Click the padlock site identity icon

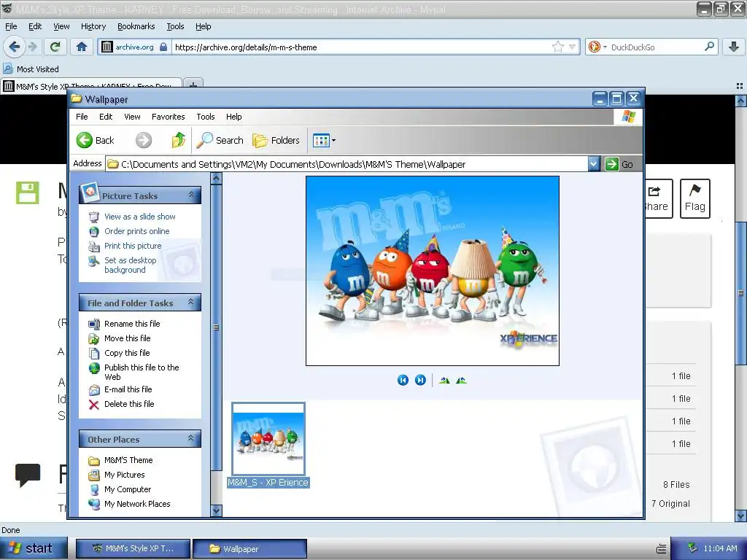click(x=163, y=47)
